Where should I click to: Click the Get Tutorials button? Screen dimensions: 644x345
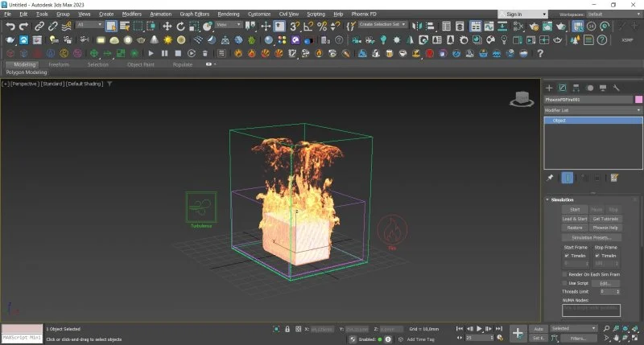[605, 219]
